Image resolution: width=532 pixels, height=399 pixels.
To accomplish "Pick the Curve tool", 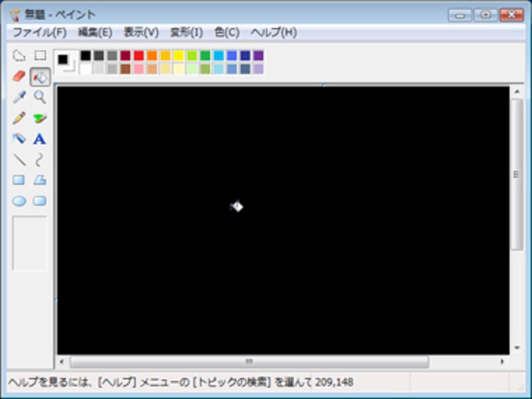I will [40, 160].
